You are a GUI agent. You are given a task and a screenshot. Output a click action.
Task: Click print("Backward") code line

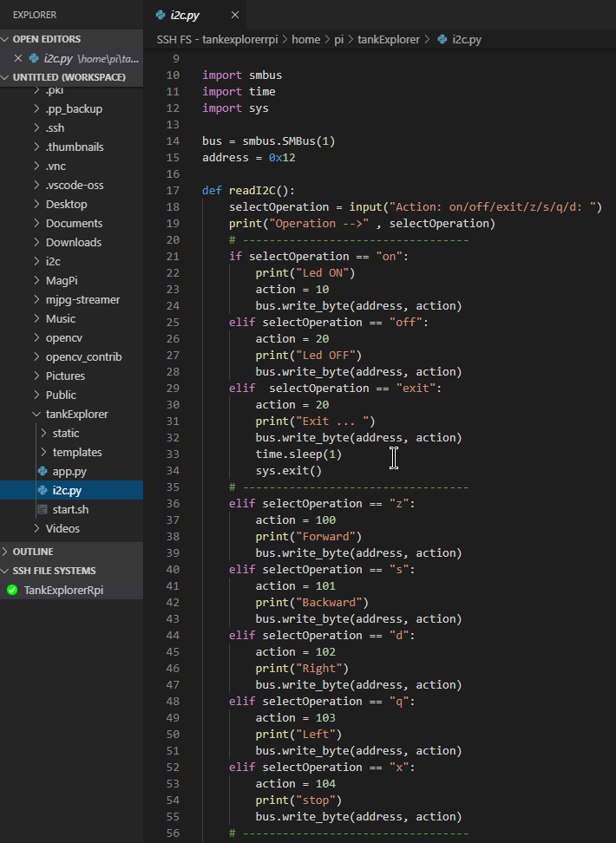pos(312,603)
